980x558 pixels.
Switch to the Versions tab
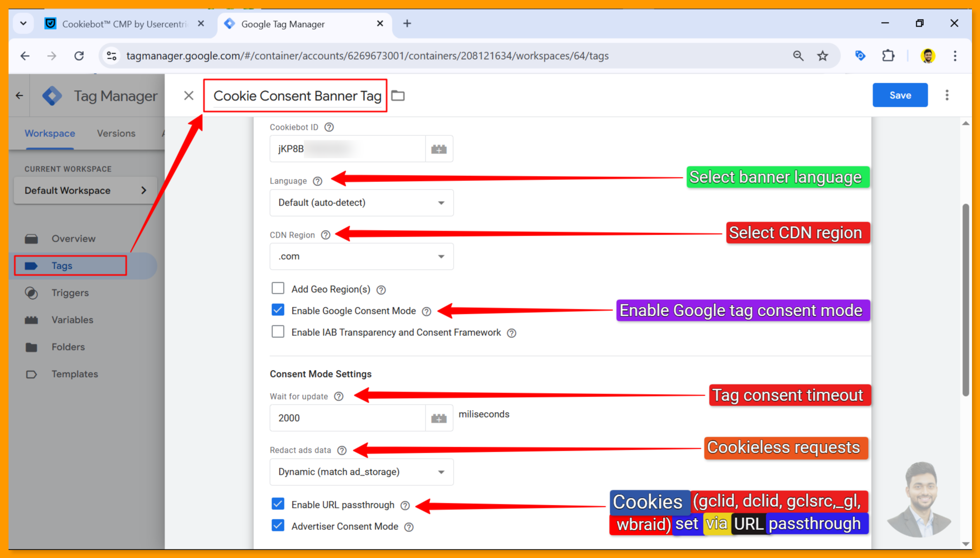[116, 133]
